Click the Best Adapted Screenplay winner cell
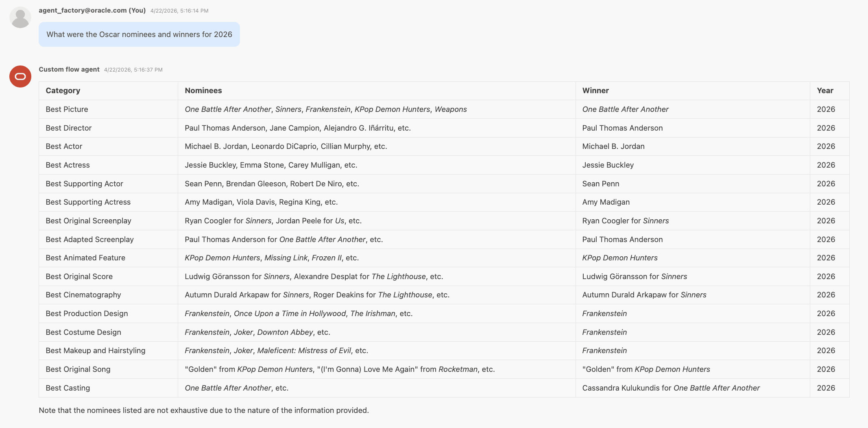This screenshot has width=868, height=428. point(693,240)
